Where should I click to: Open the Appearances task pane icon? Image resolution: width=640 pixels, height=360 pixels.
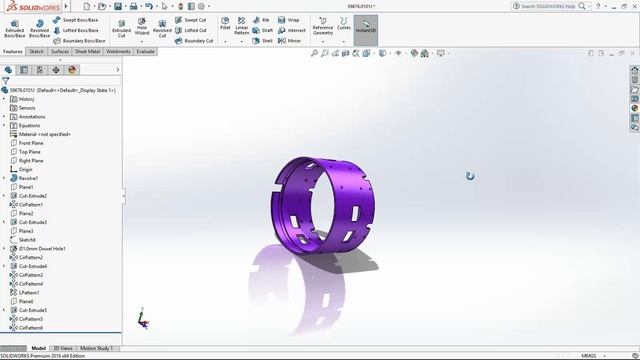click(x=634, y=108)
